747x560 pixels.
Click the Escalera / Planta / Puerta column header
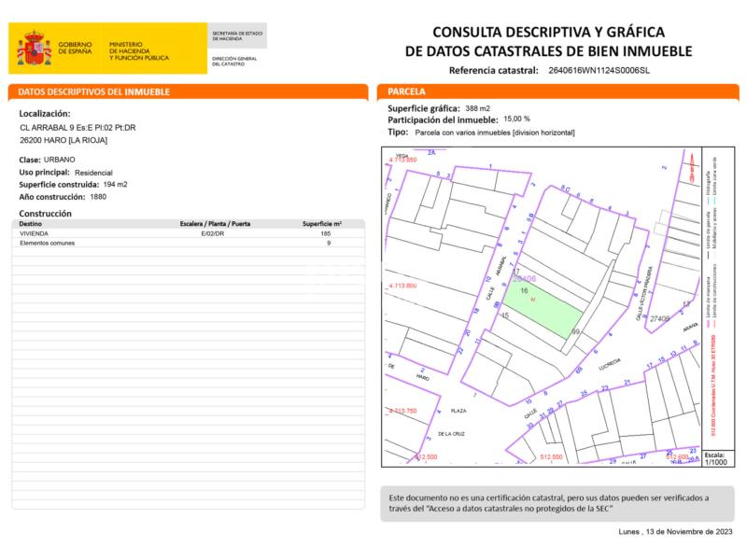click(213, 225)
